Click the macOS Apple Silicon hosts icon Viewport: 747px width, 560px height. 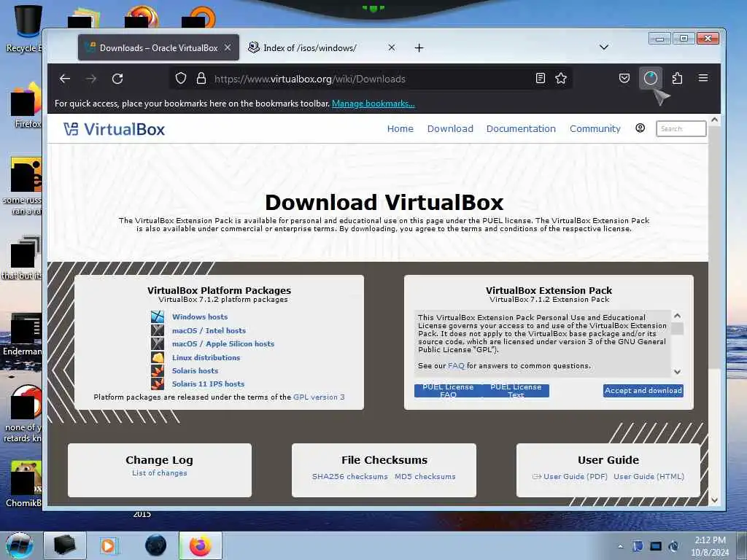pyautogui.click(x=158, y=343)
